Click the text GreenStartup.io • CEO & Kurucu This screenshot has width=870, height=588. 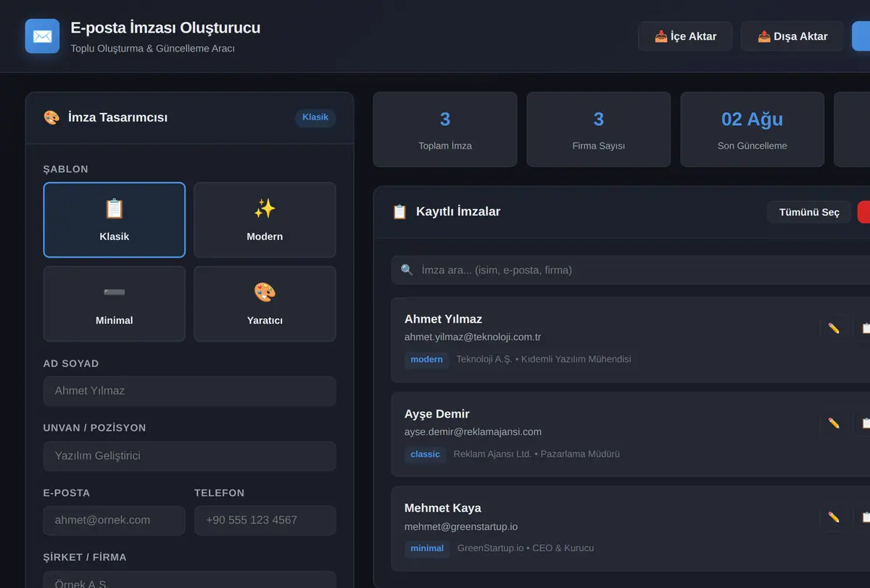coord(526,549)
